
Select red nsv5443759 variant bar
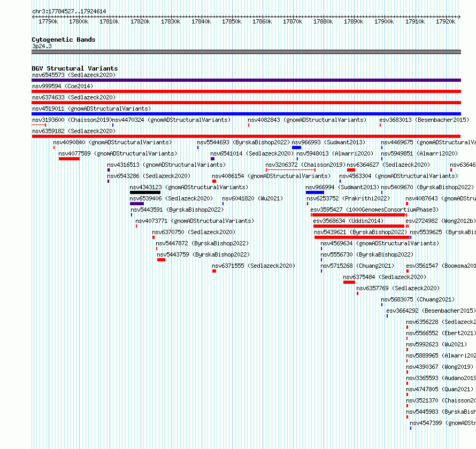click(x=161, y=260)
